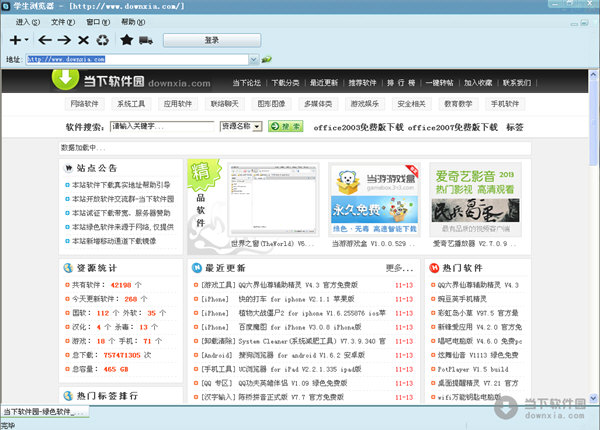Open the dropdown arrow beside plus icon
Image resolution: width=600 pixels, height=430 pixels.
point(26,39)
